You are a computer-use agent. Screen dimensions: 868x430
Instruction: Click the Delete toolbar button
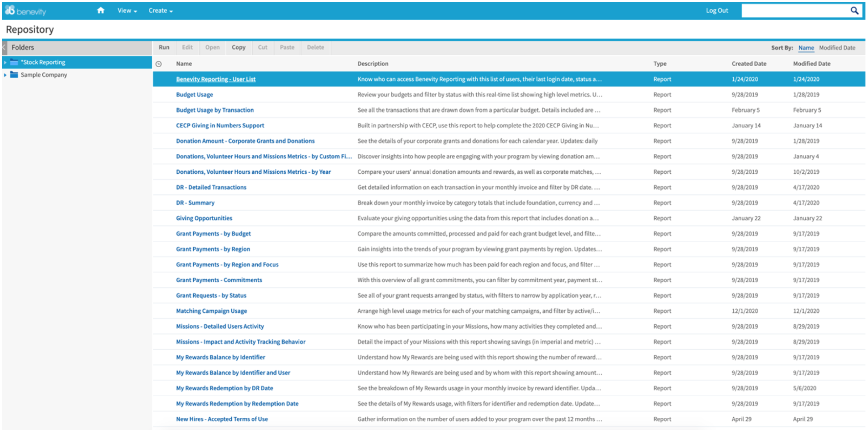tap(315, 47)
